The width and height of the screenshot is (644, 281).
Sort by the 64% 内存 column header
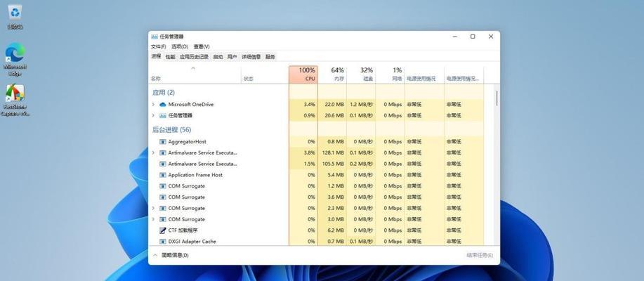pos(332,74)
